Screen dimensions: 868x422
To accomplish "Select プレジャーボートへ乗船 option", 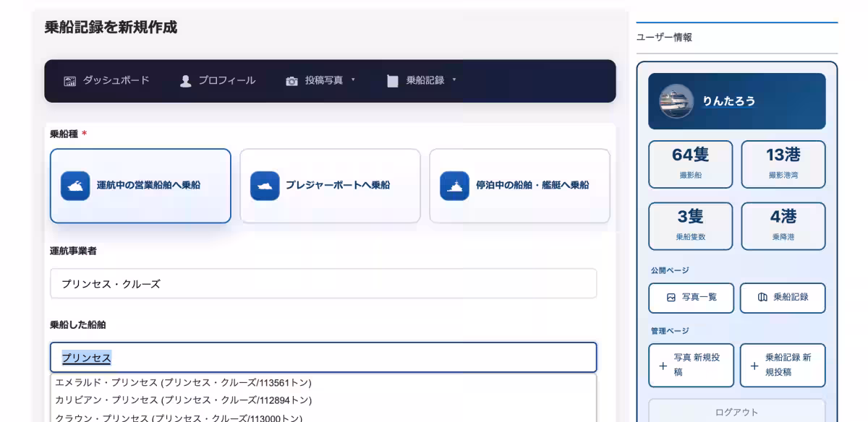I will click(330, 186).
